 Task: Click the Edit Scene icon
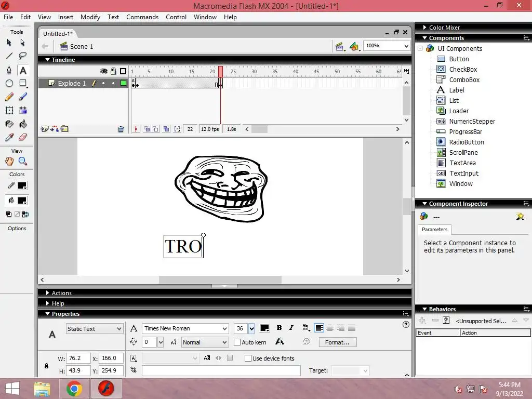point(340,46)
